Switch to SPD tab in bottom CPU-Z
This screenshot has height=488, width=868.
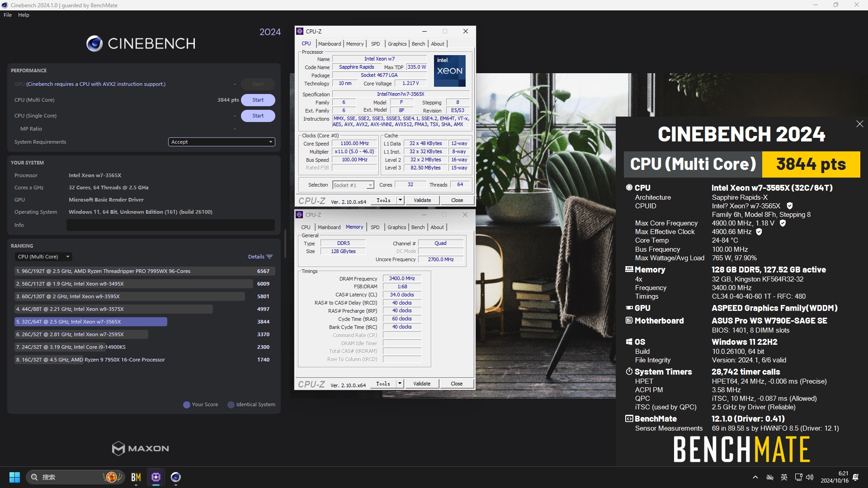375,227
